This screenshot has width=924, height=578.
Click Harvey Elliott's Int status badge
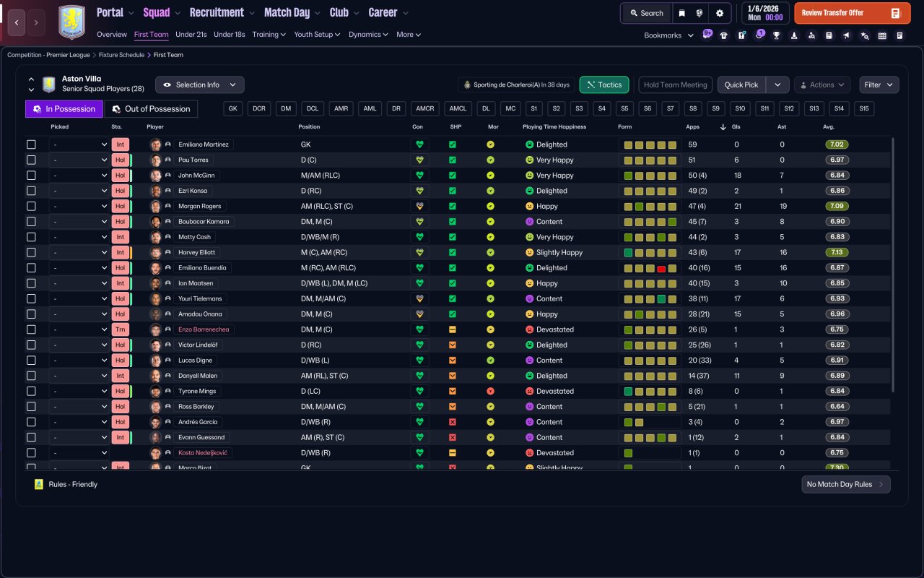coord(121,252)
